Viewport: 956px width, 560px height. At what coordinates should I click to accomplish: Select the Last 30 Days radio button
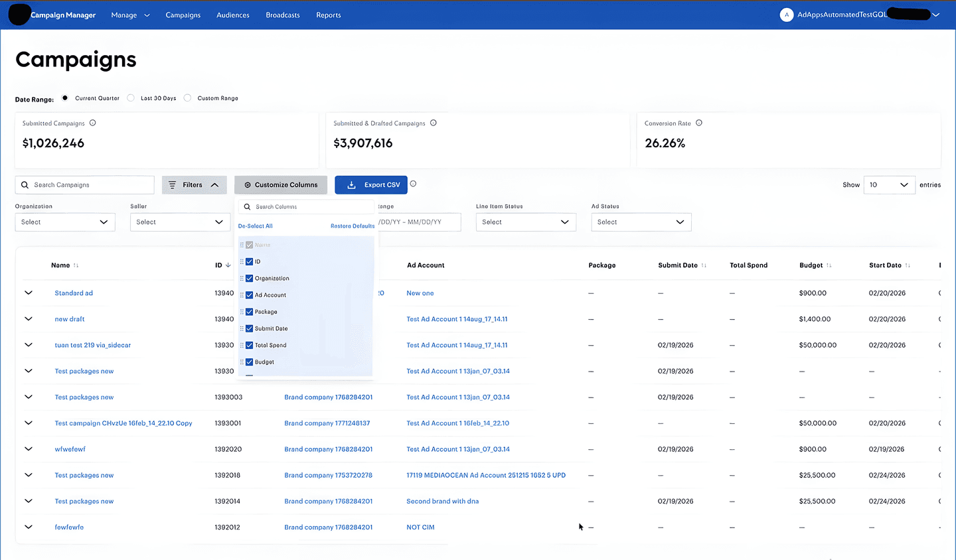coord(130,98)
